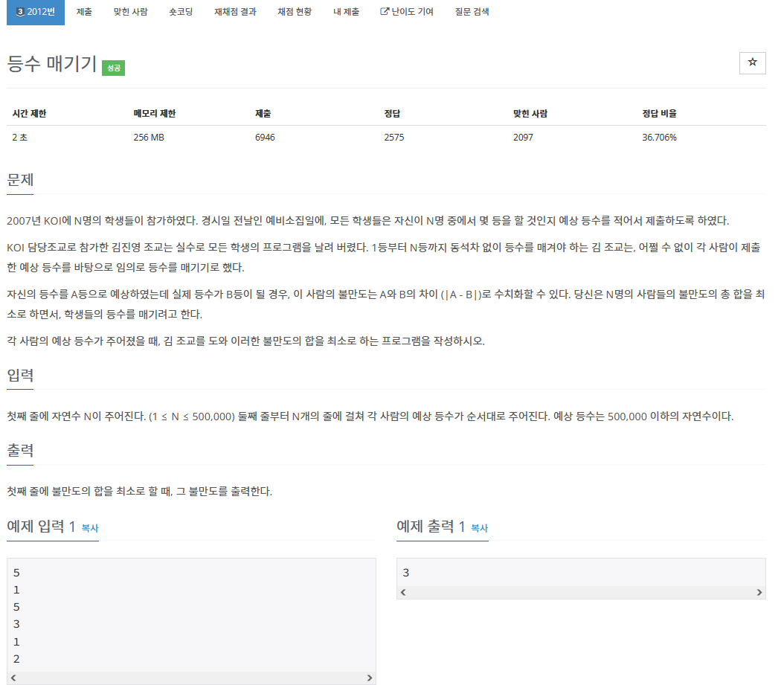Click right arrow of sample input scrollbar
The width and height of the screenshot is (784, 685).
[x=370, y=678]
